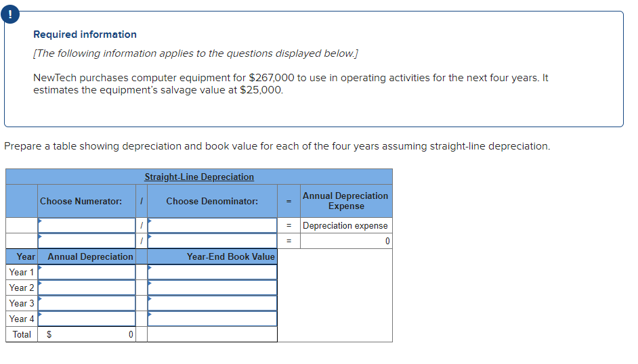638x364 pixels.
Task: Open second row denominator dropdown
Action: [x=212, y=241]
